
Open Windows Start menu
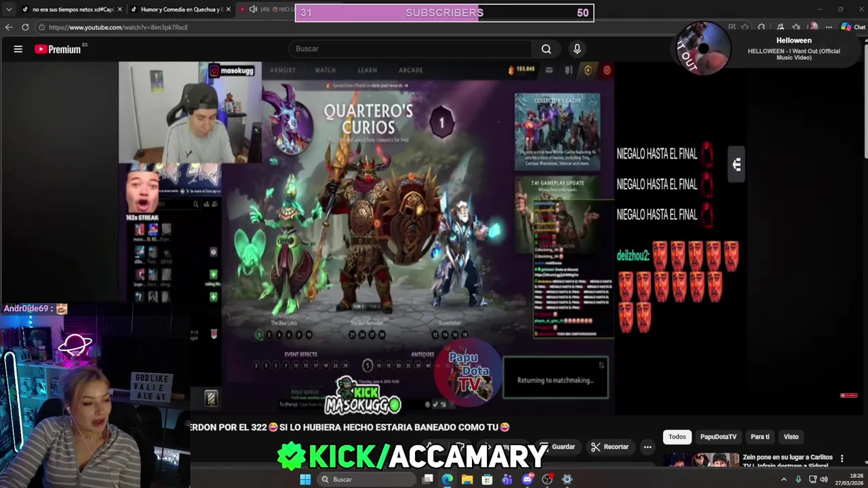(x=305, y=479)
